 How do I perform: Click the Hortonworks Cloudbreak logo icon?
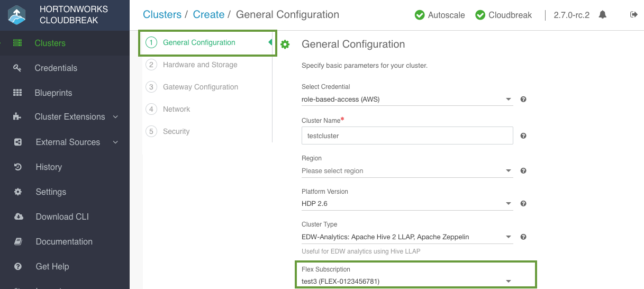[x=17, y=15]
